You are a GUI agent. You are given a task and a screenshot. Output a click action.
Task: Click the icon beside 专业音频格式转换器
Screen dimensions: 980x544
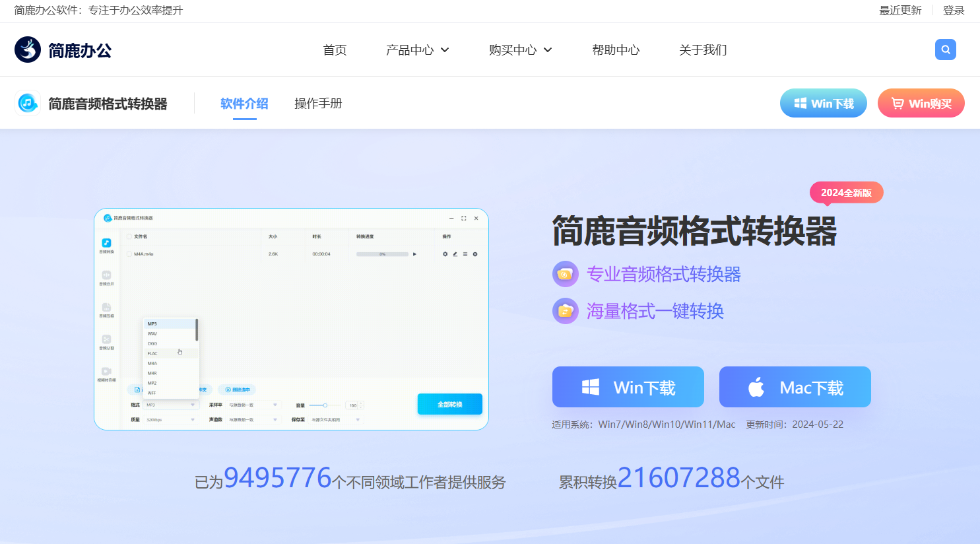click(x=566, y=274)
